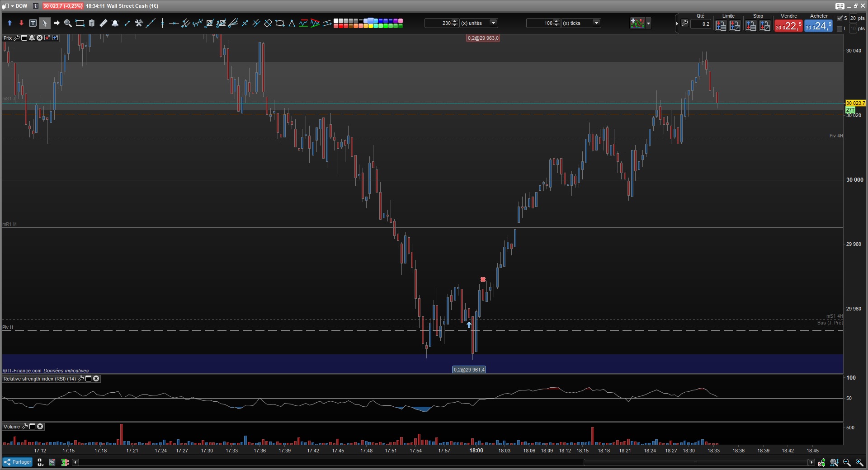
Task: Click the blue buy arrow tool
Action: coord(9,23)
